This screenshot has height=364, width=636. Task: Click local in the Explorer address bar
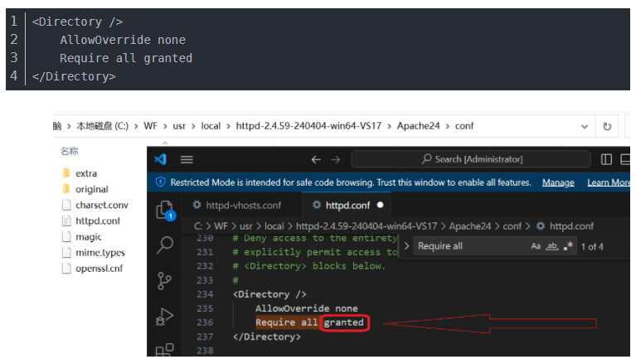point(211,126)
